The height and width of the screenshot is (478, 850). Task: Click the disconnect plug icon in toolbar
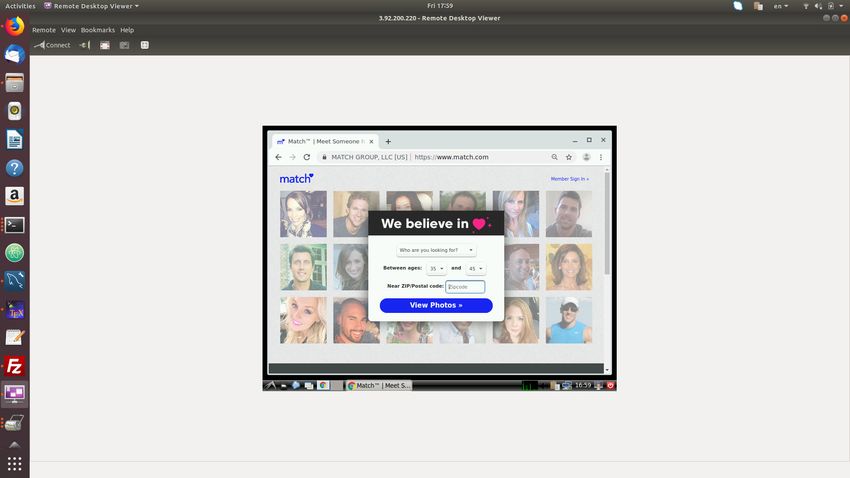84,45
